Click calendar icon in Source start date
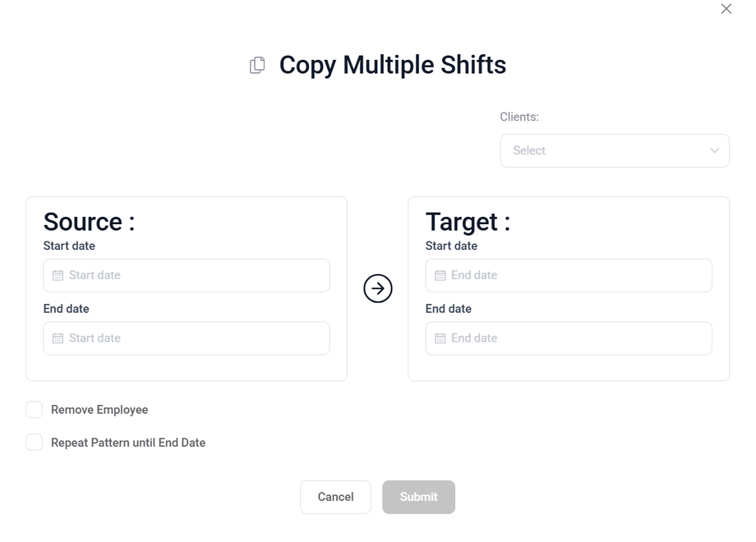 tap(58, 276)
